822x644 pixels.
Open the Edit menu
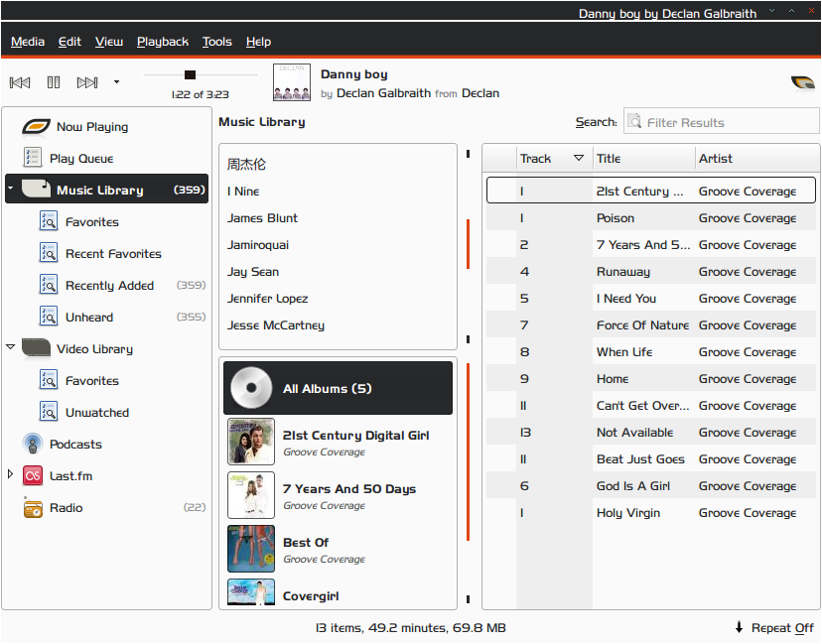pyautogui.click(x=69, y=42)
